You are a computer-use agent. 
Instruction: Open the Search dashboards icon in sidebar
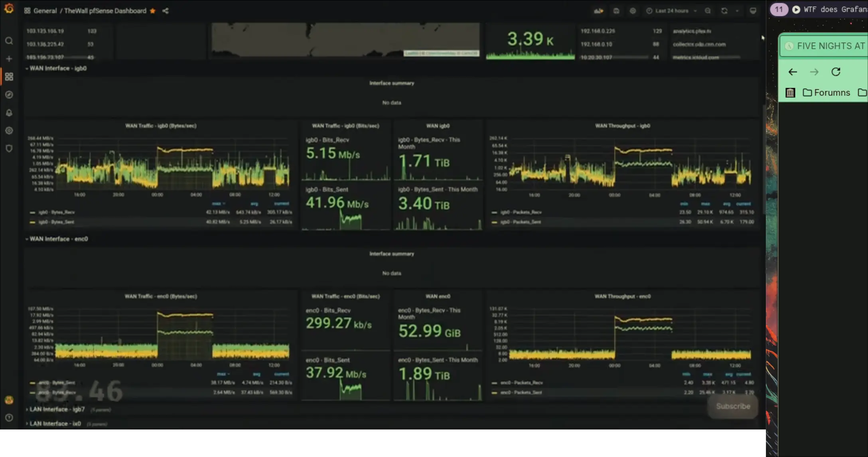pyautogui.click(x=9, y=41)
